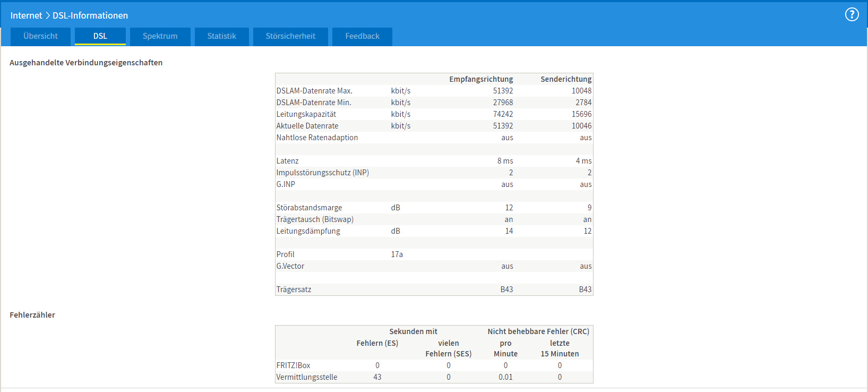Go to the Statistik tab
Image resolution: width=868 pixels, height=392 pixels.
222,37
